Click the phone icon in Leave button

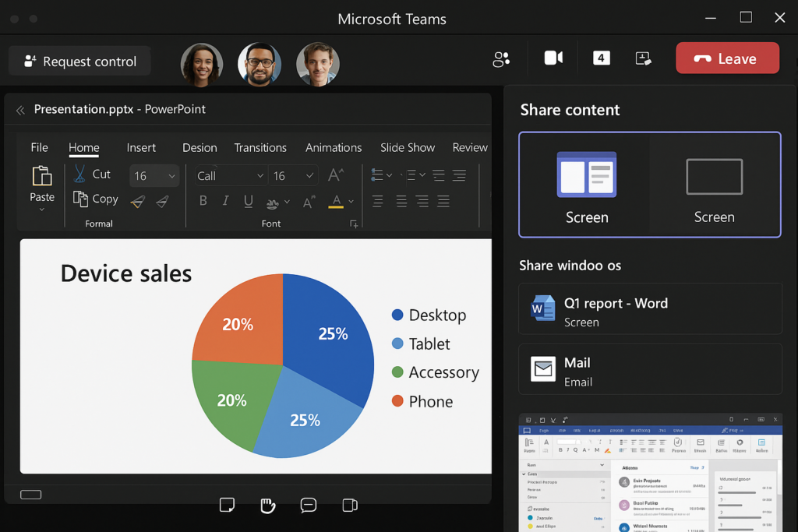[702, 59]
